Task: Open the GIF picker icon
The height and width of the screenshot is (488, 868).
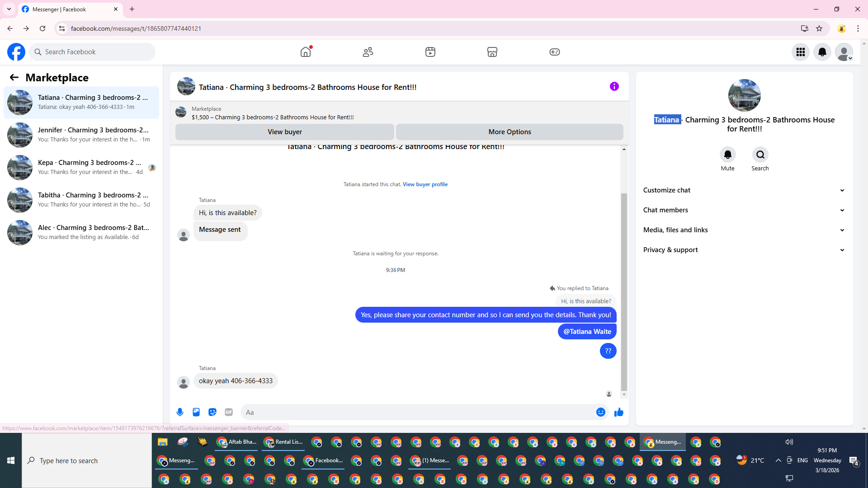Action: point(229,412)
